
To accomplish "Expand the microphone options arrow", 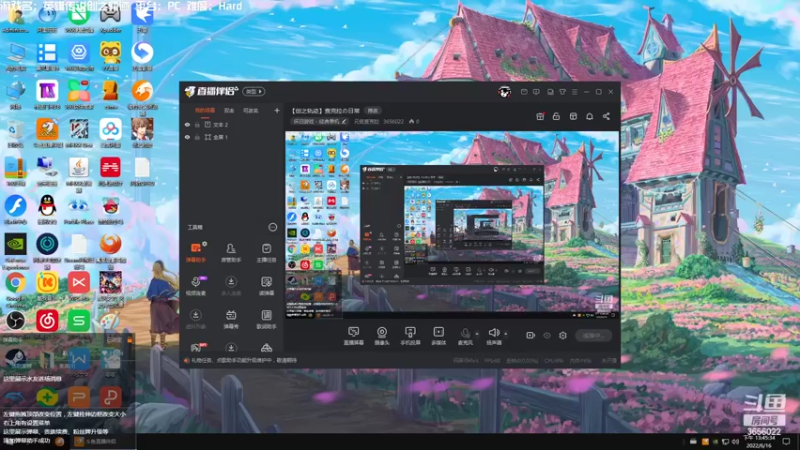I will click(477, 334).
